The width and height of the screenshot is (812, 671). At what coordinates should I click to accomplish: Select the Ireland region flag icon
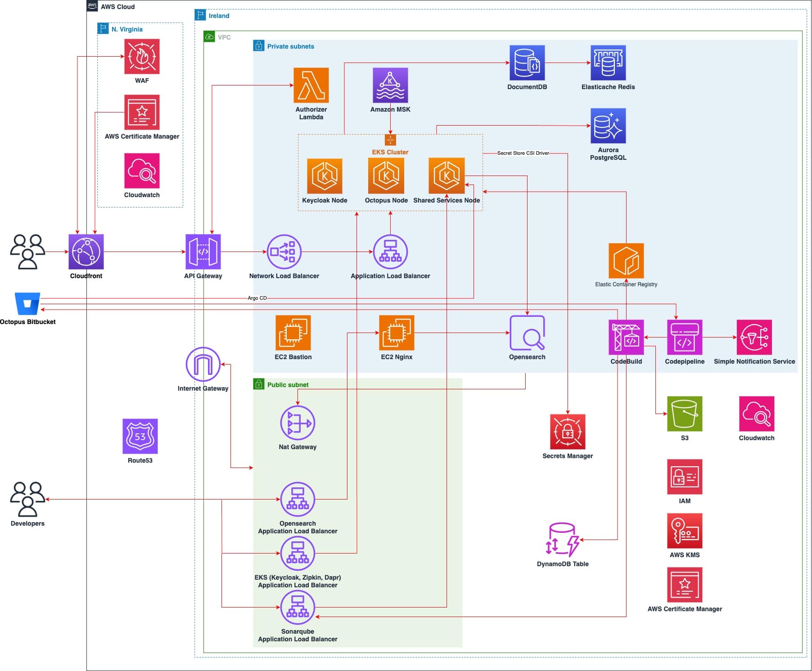coord(200,15)
